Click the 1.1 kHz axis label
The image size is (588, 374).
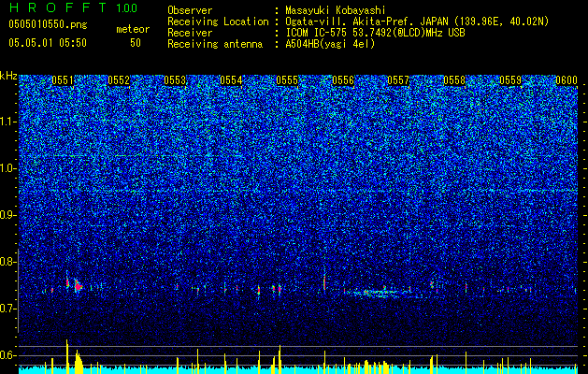tap(8, 122)
